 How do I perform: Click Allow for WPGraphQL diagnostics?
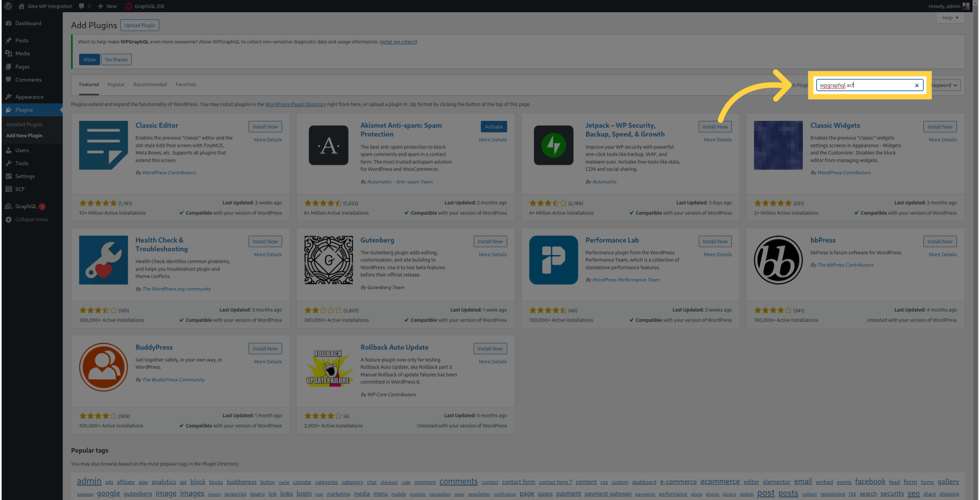click(x=89, y=60)
